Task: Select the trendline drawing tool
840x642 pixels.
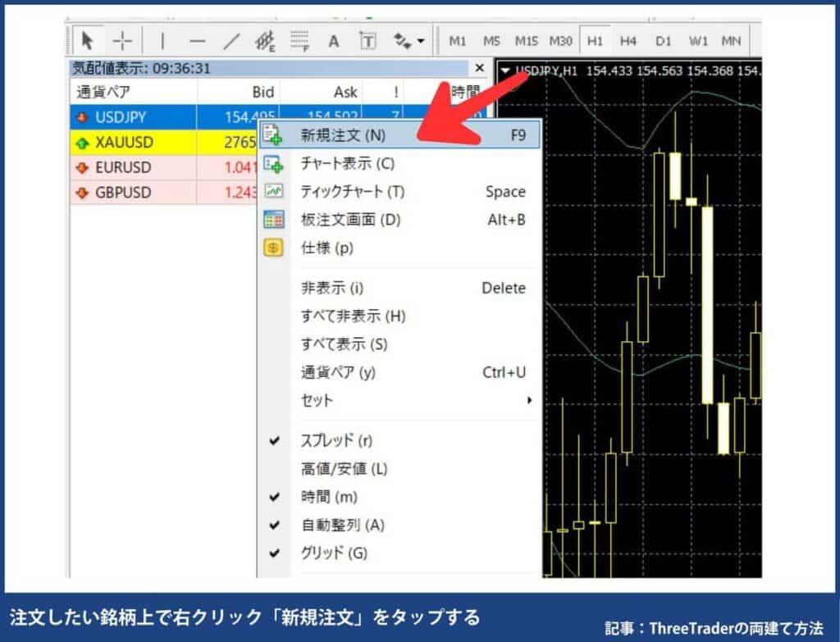Action: [x=231, y=41]
